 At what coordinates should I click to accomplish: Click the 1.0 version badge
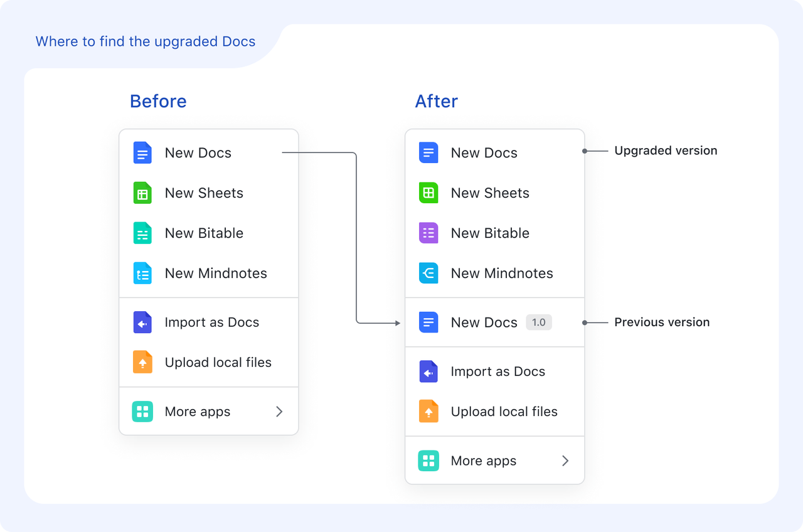point(539,322)
